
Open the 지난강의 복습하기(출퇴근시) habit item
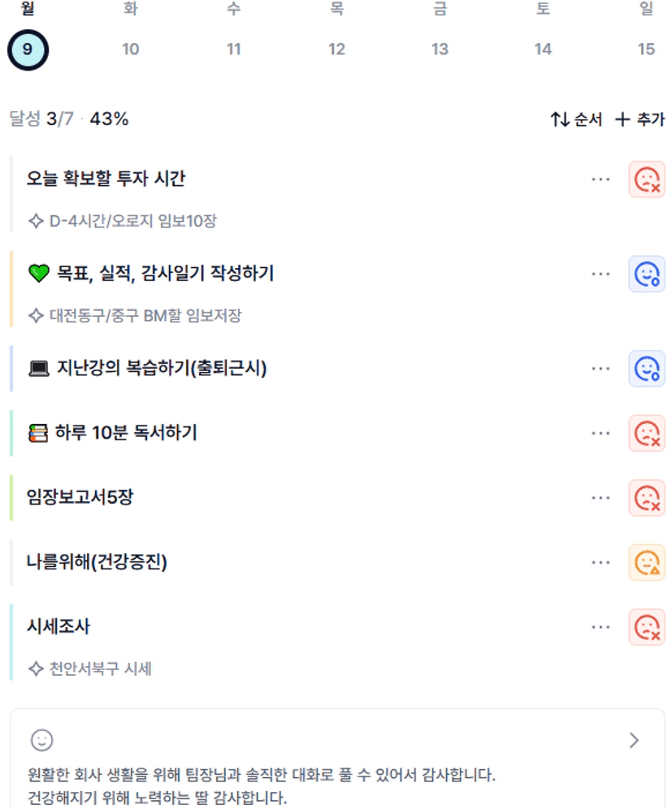162,369
